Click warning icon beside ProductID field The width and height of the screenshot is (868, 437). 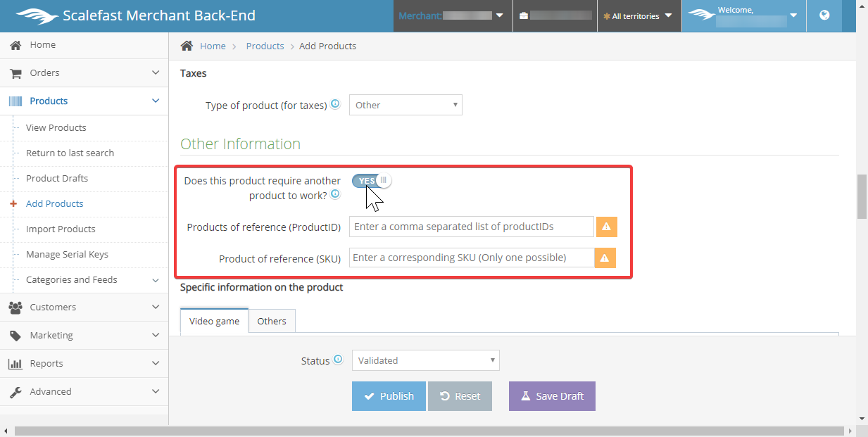pos(607,227)
